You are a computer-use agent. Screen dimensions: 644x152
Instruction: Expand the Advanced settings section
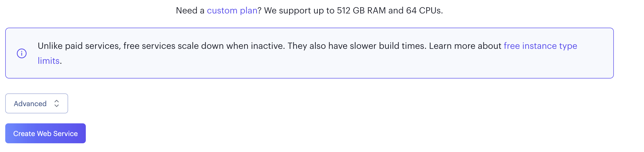[x=36, y=104]
